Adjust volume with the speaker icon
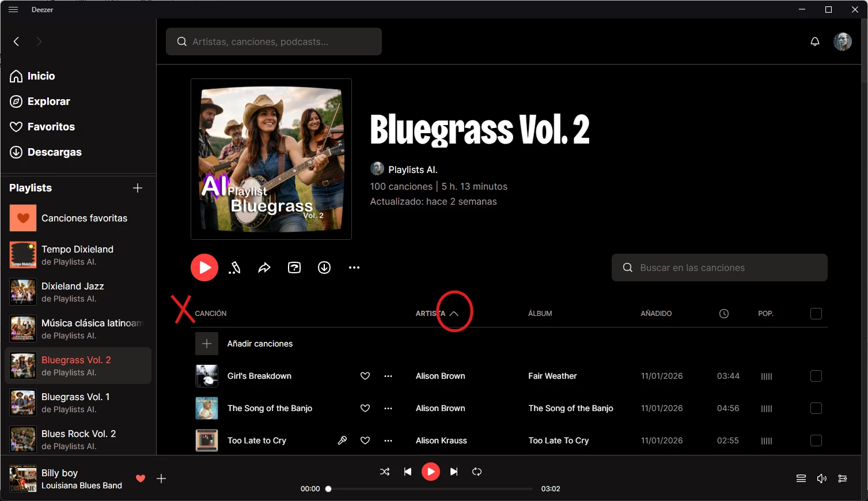 (822, 479)
